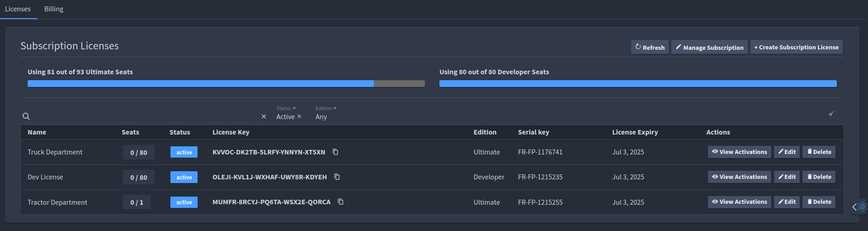
Task: Copy the Tractor Department license key
Action: 341,202
